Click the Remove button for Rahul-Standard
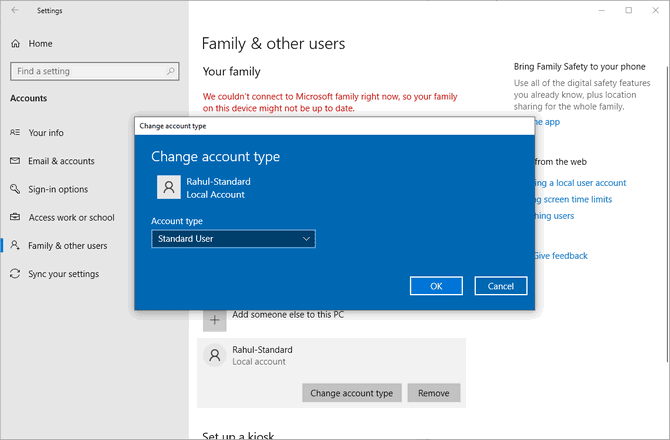The width and height of the screenshot is (670, 440). click(x=433, y=393)
